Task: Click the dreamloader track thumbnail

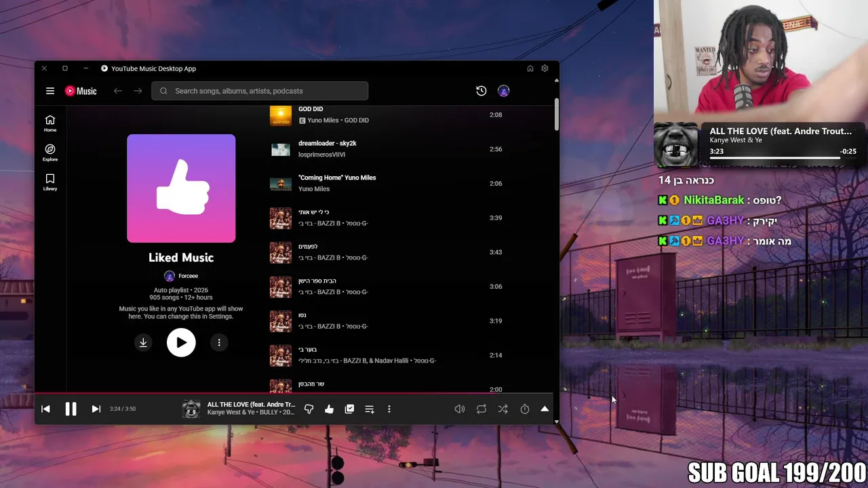Action: pos(281,149)
